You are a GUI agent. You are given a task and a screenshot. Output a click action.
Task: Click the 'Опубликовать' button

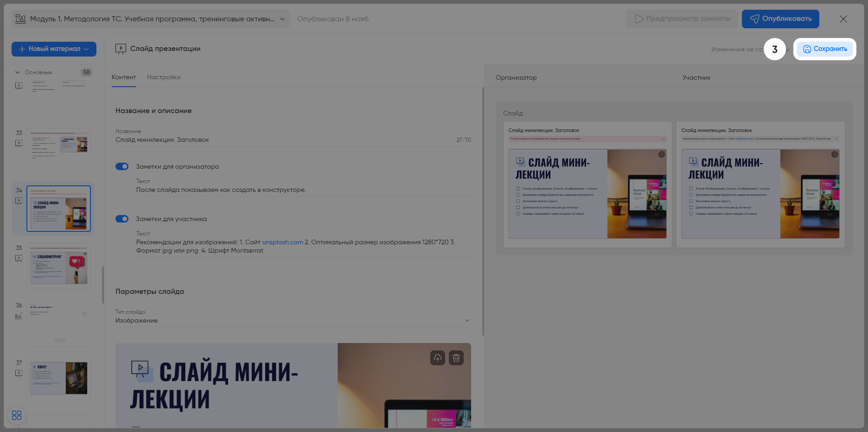780,19
